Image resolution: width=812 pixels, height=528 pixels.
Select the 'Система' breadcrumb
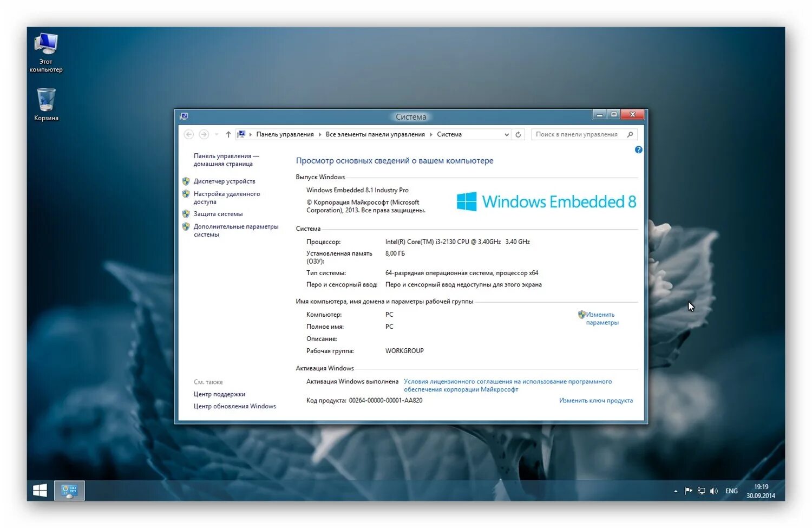(x=449, y=134)
